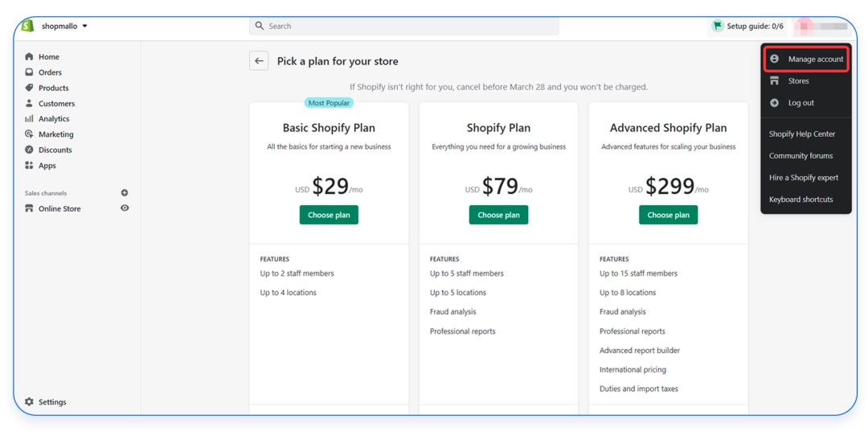Viewport: 868px width, 432px height.
Task: Open Setup guide flag icon
Action: point(717,26)
